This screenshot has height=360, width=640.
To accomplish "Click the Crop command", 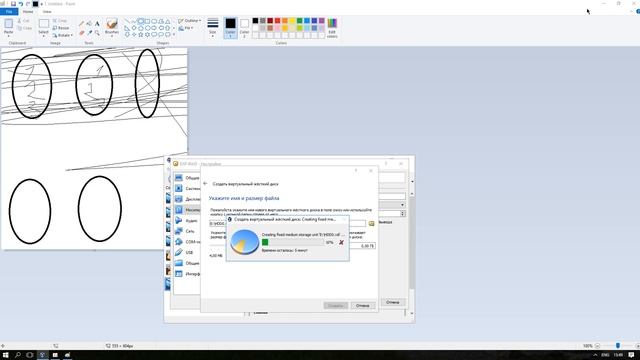I will [60, 20].
